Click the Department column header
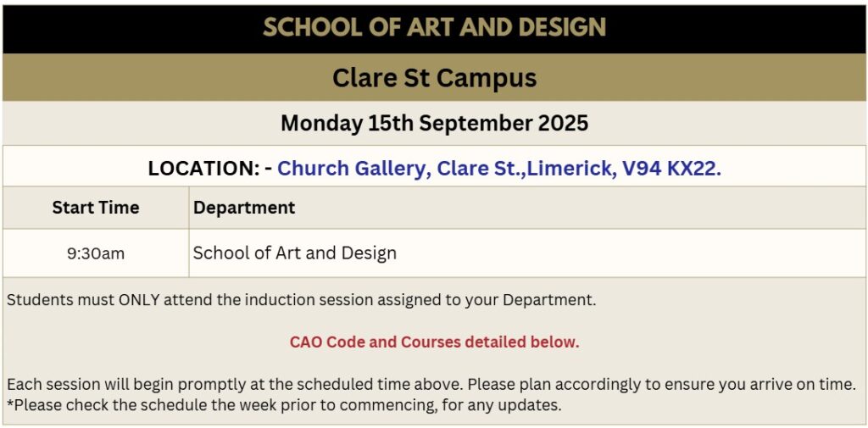 coord(244,208)
